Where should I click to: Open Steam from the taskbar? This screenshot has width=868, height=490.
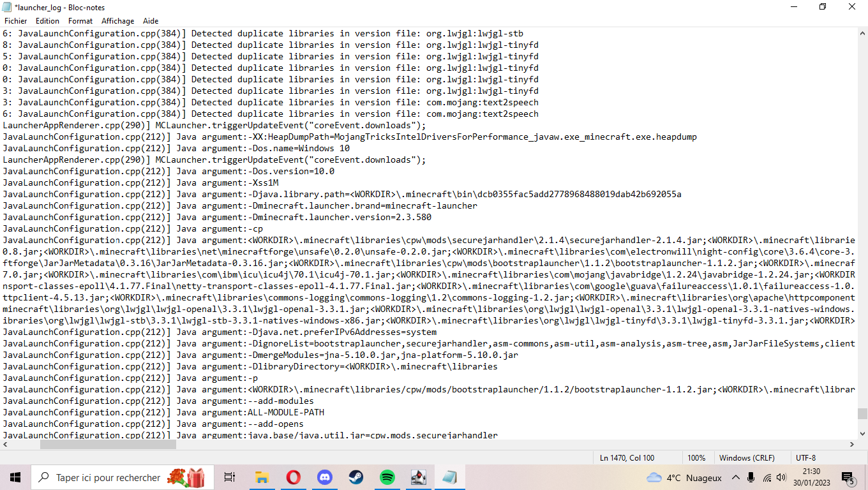point(355,477)
